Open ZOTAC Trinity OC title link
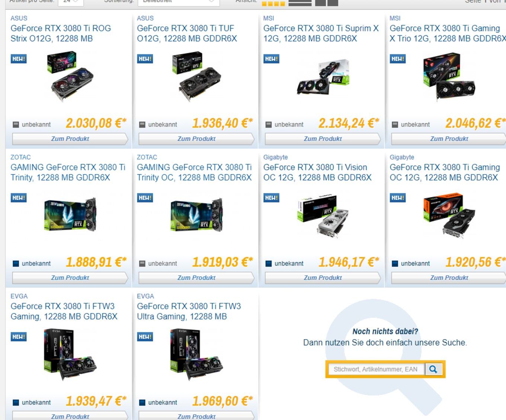 click(x=194, y=172)
